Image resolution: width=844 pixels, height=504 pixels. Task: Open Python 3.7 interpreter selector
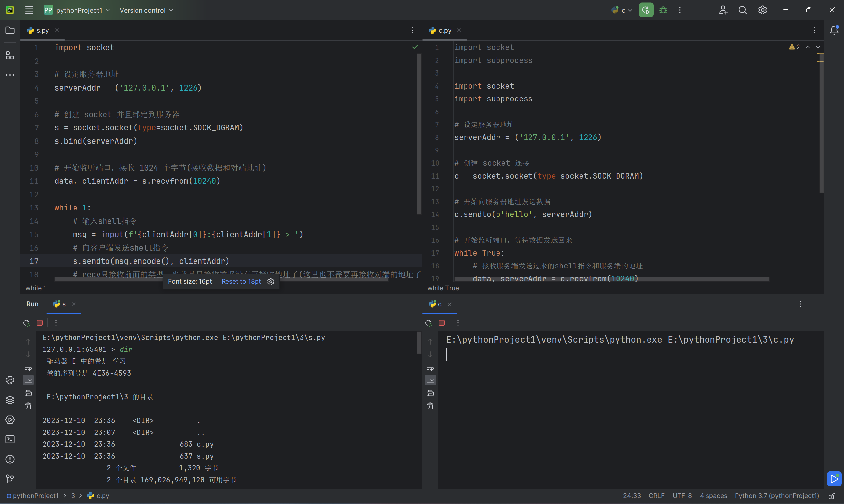777,496
